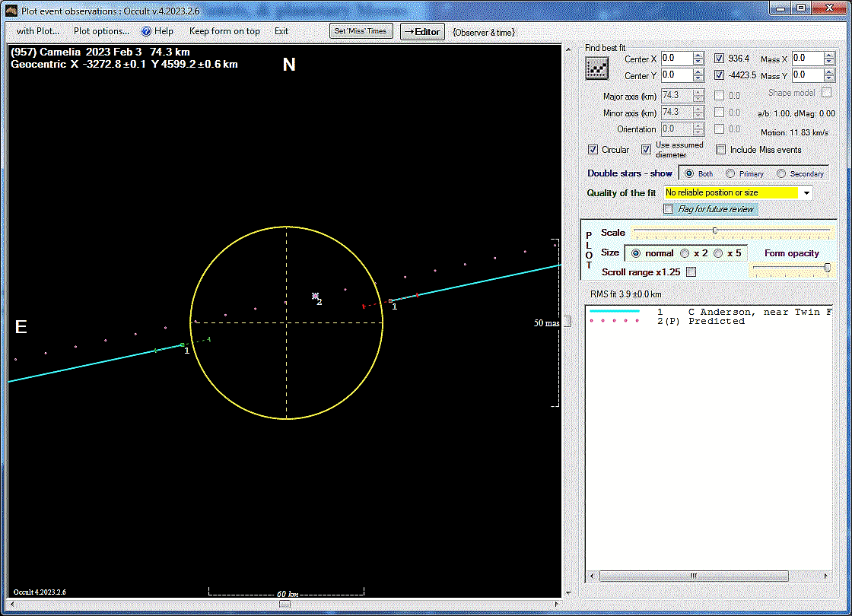The image size is (852, 616).
Task: Click the Occult application icon in title bar
Action: (x=11, y=11)
